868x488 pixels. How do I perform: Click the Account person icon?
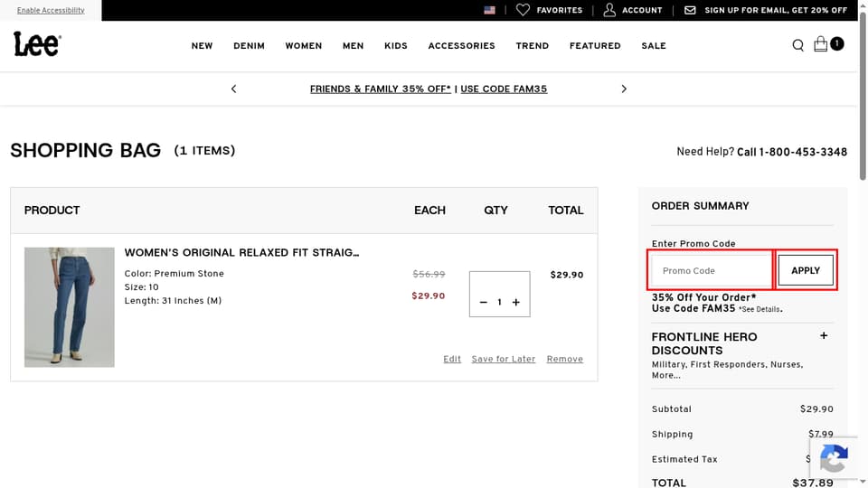tap(609, 10)
